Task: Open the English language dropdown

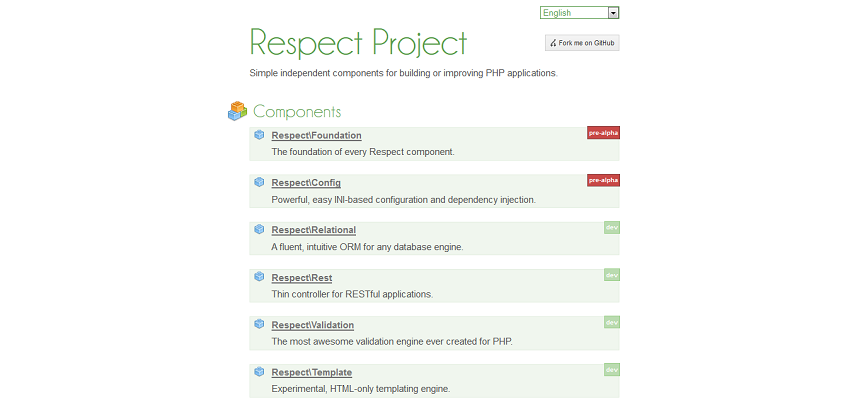Action: point(579,12)
